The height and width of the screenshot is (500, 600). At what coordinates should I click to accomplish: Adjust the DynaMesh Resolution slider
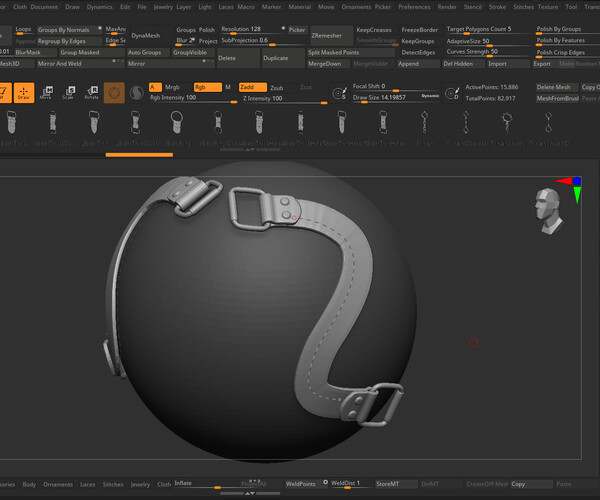coord(253,30)
